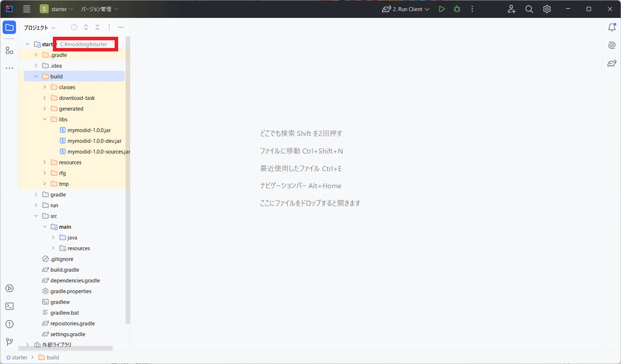Expand the .gradle folder
The width and height of the screenshot is (621, 364).
tap(36, 55)
